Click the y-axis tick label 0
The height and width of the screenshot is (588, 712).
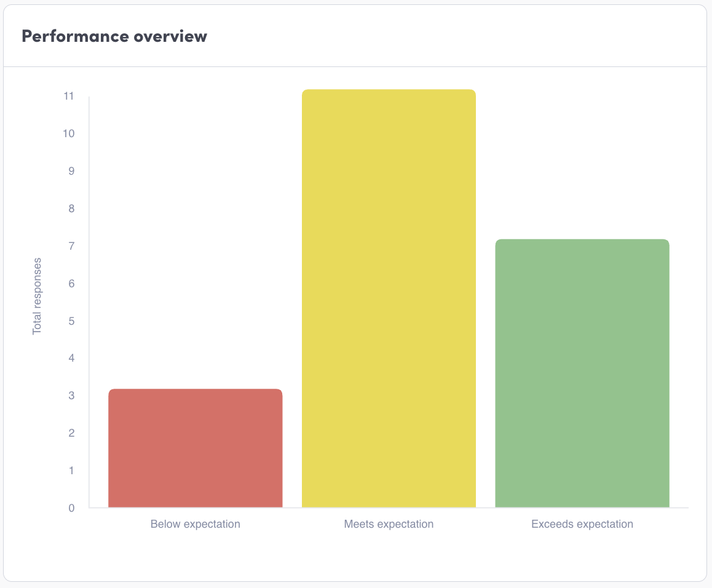pyautogui.click(x=71, y=508)
